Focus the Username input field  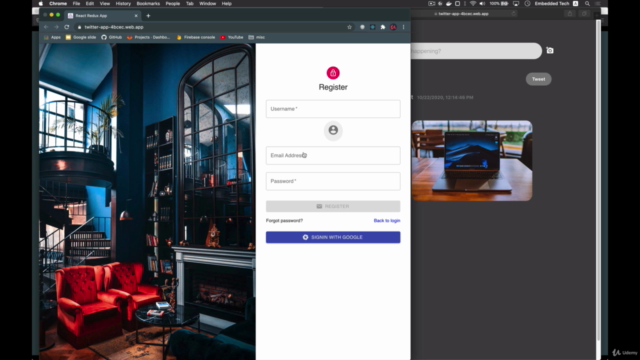click(333, 109)
